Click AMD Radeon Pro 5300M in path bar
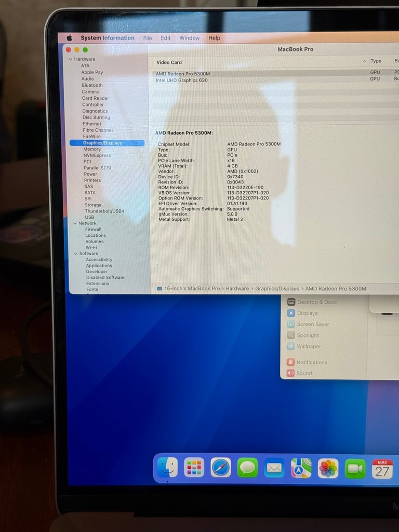Image resolution: width=399 pixels, height=532 pixels. tap(336, 289)
